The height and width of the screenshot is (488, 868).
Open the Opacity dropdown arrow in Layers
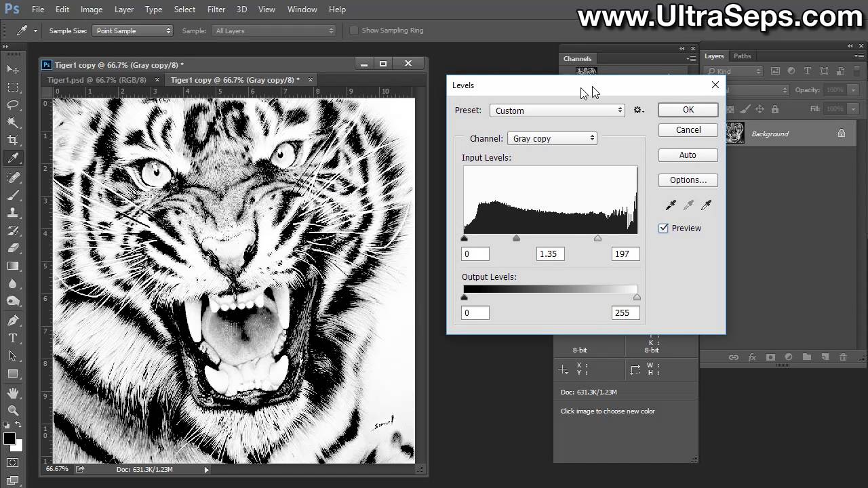pos(852,90)
